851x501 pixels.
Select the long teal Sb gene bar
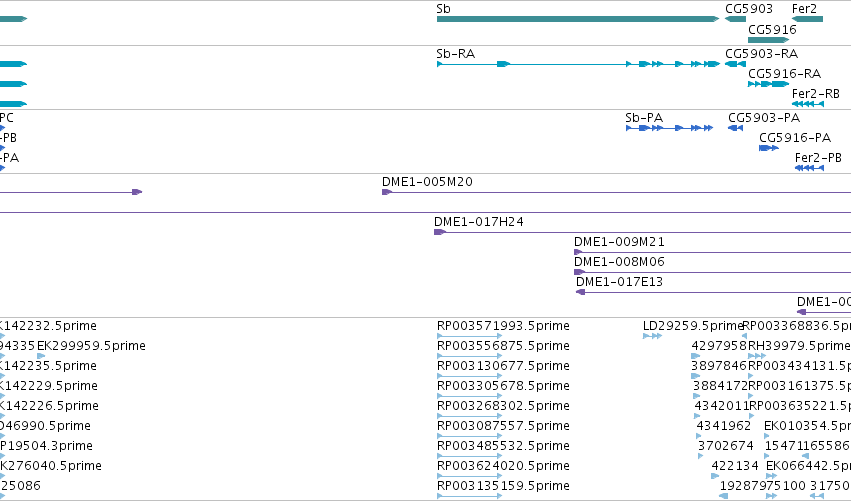coord(578,19)
